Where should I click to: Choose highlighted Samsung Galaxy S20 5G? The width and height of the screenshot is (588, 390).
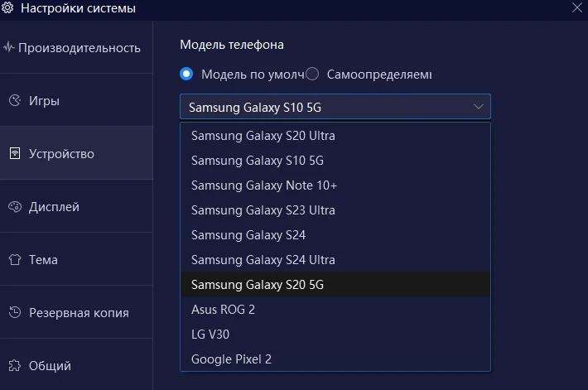(335, 284)
